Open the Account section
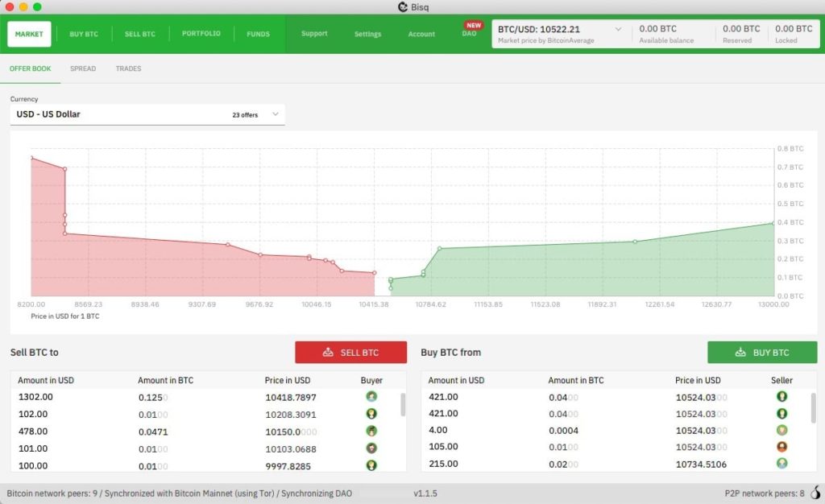 (x=421, y=34)
